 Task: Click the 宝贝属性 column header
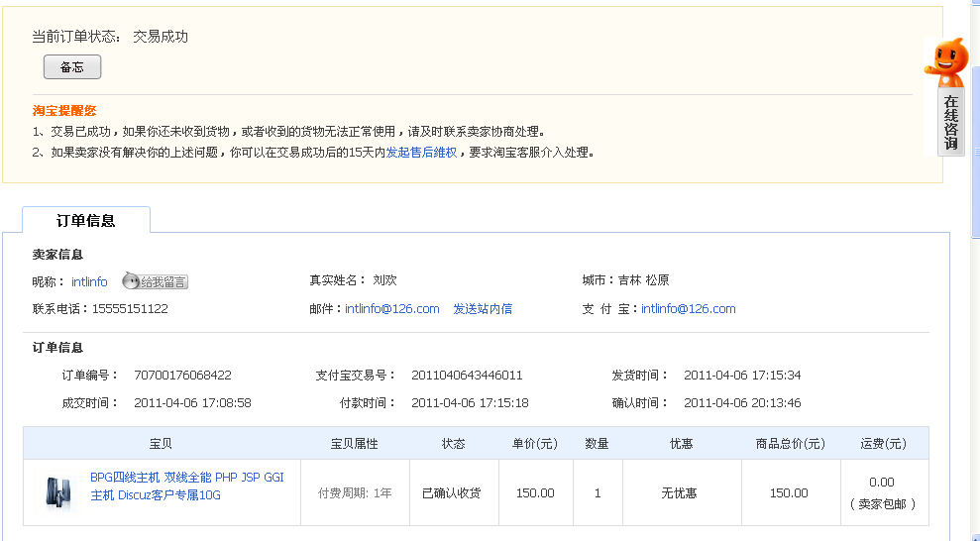(355, 444)
